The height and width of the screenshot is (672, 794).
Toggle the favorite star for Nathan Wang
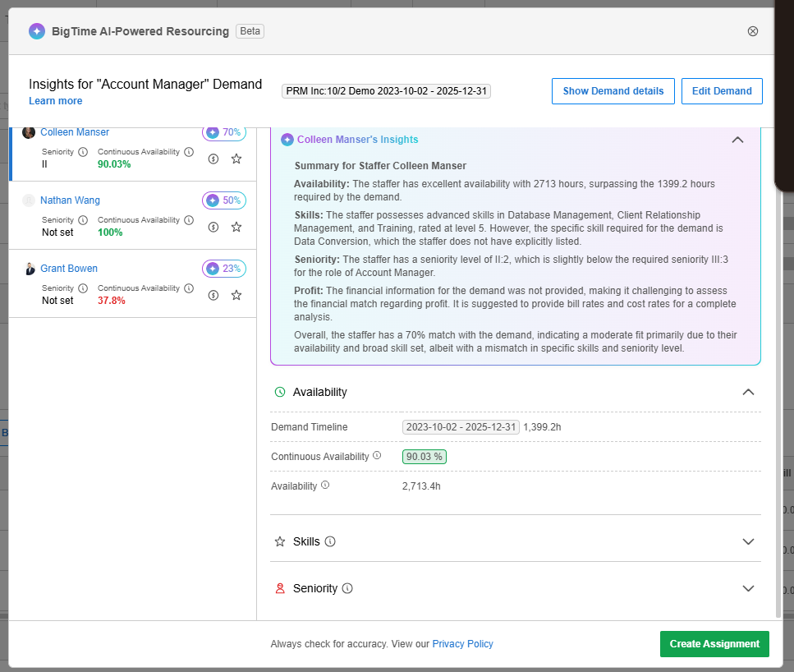[236, 227]
